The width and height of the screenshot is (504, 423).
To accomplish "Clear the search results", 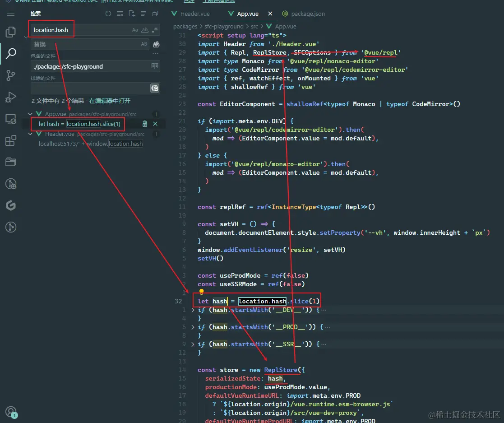I will (120, 14).
